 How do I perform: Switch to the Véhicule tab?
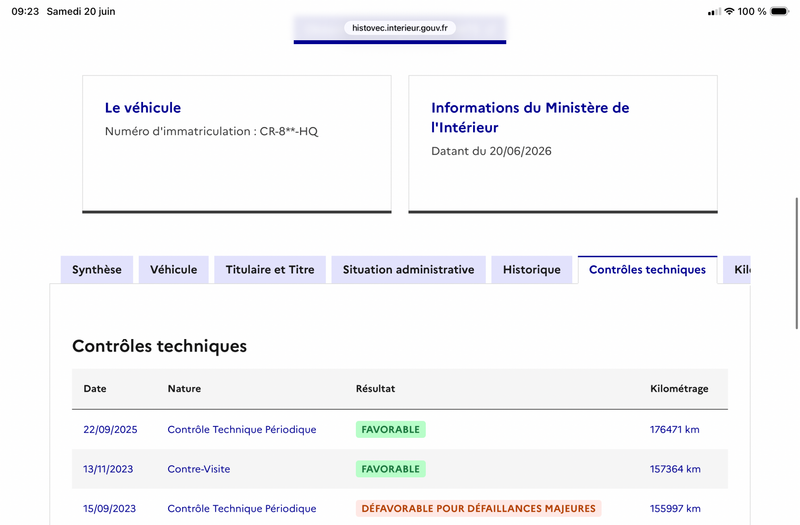click(x=173, y=269)
